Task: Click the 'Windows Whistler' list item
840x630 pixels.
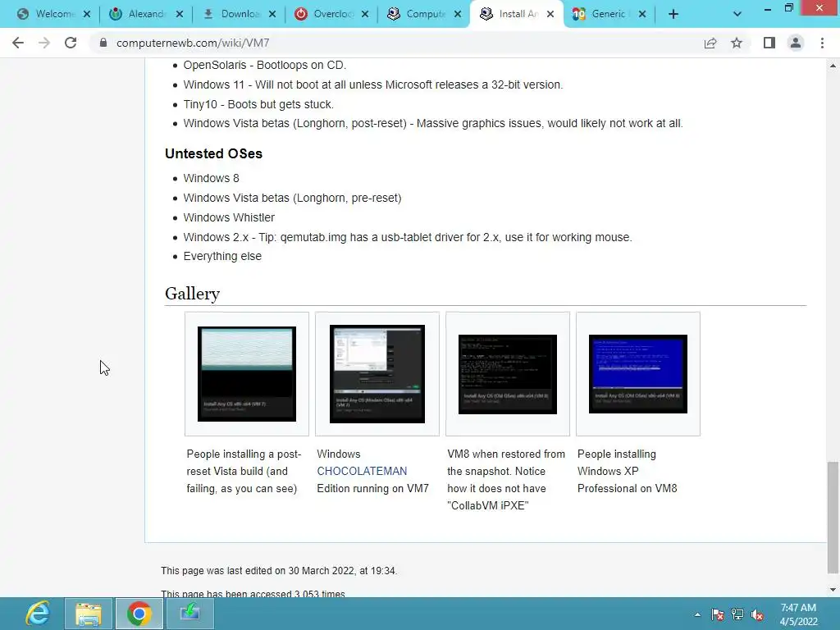Action: [229, 217]
